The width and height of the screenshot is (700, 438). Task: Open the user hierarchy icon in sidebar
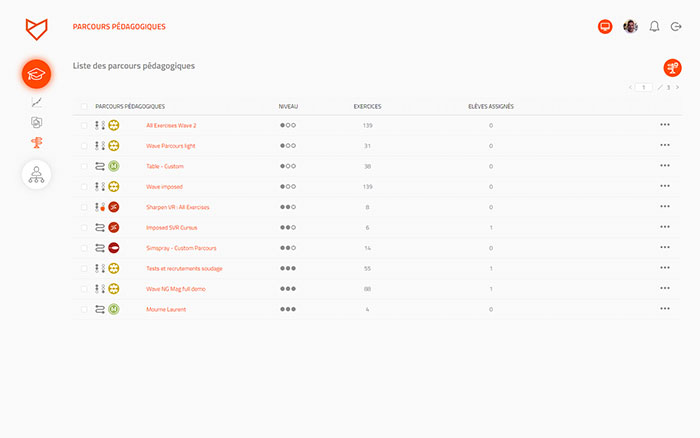[37, 175]
